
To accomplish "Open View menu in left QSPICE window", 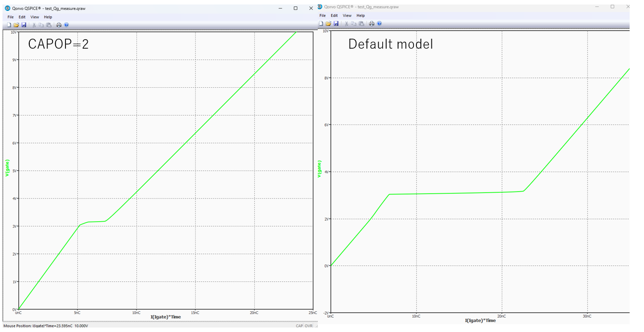I will [35, 17].
